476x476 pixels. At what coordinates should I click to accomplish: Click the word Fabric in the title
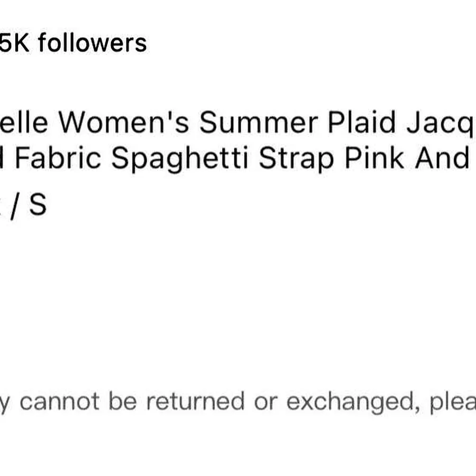[x=58, y=157]
